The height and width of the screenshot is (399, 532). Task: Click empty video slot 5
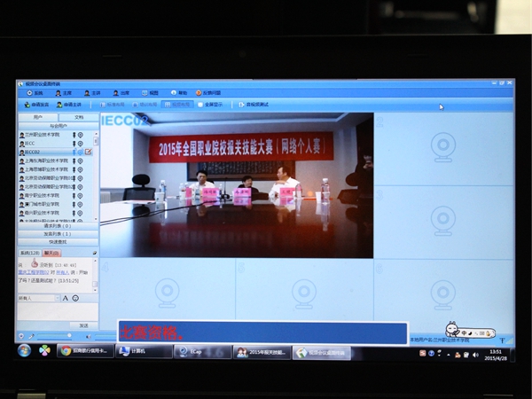(x=304, y=290)
